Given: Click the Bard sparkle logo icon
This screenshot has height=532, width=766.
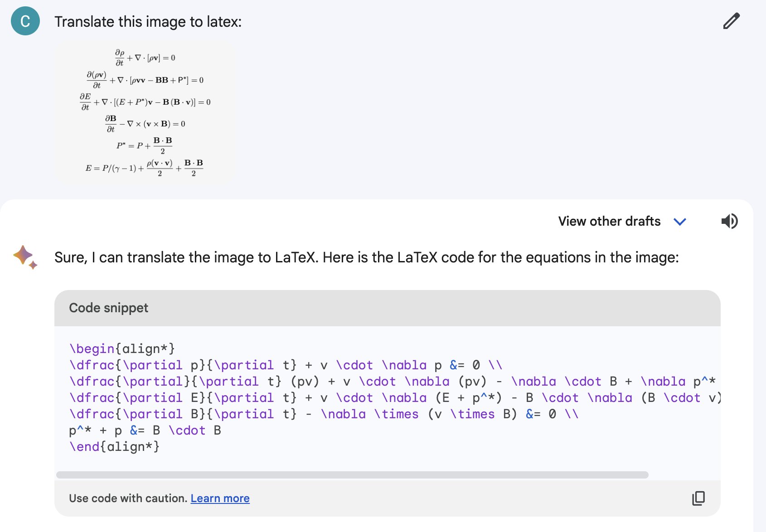Looking at the screenshot, I should click(25, 257).
